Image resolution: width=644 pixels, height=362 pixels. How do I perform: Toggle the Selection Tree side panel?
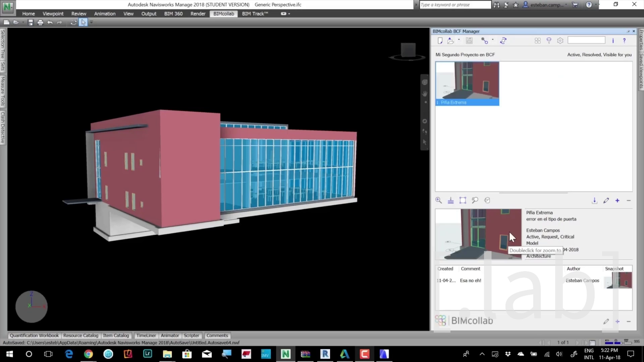[x=3, y=44]
